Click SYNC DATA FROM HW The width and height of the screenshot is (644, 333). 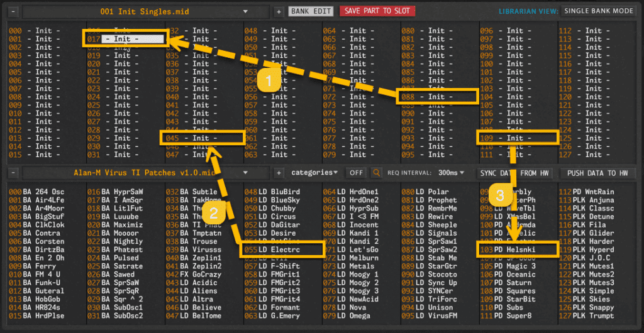[514, 173]
